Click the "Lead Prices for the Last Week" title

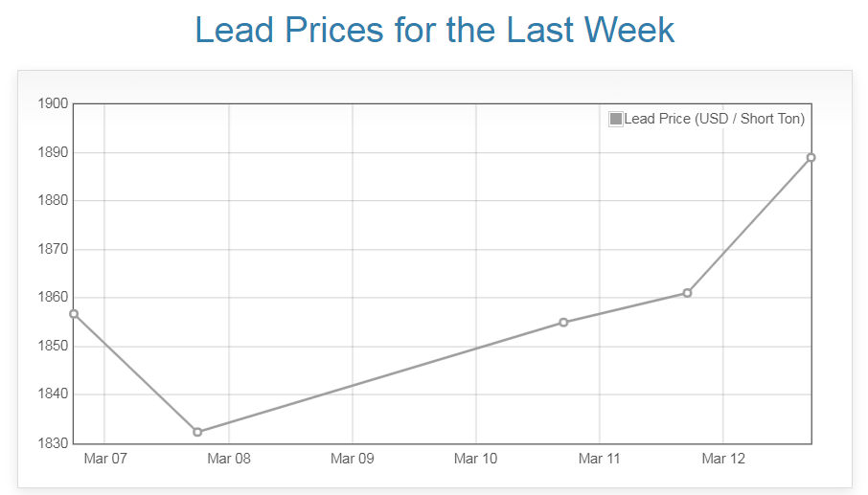[434, 30]
